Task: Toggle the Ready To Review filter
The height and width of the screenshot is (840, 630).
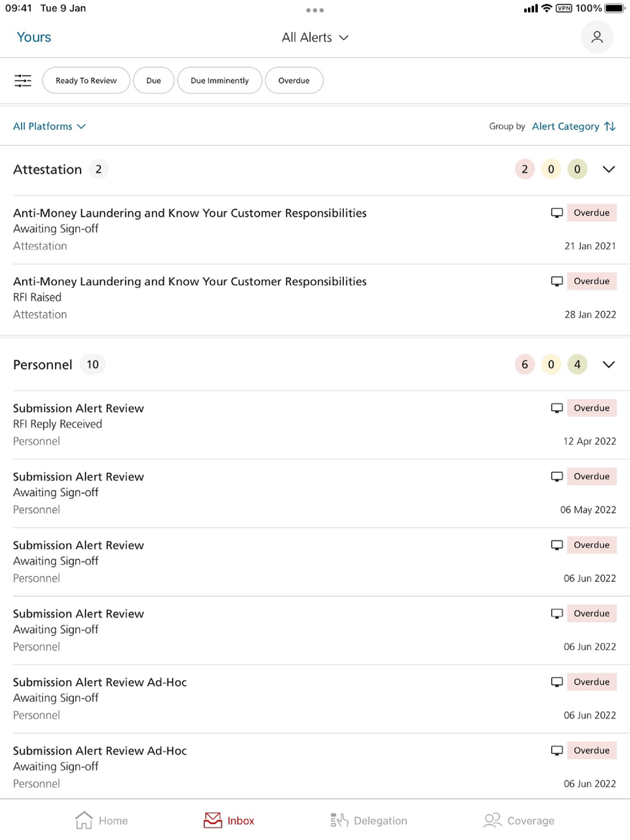Action: click(86, 81)
